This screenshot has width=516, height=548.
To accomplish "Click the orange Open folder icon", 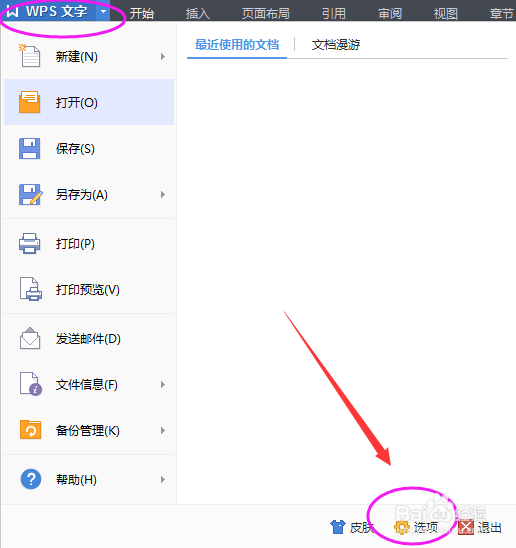I will coord(29,102).
